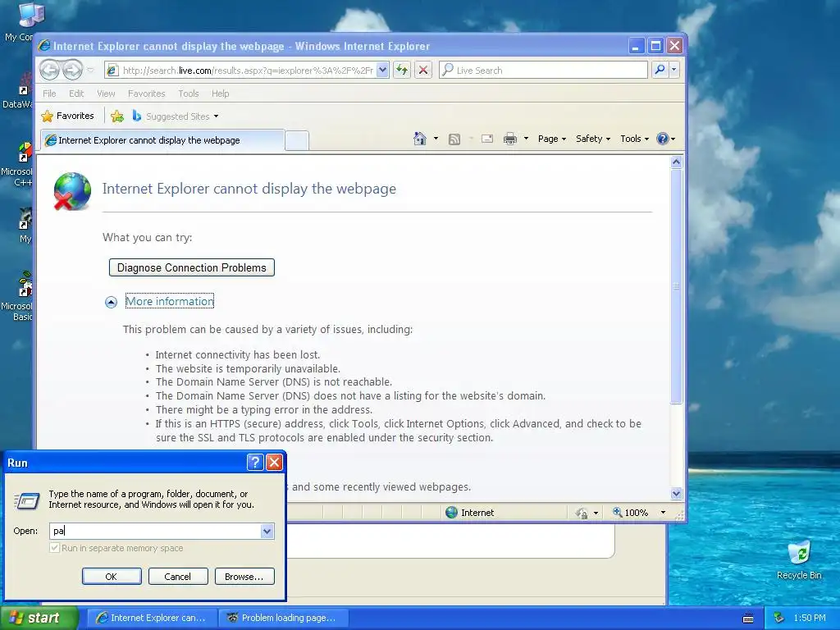
Task: Click the vertical scrollbar thumb in Internet Explorer
Action: (x=676, y=286)
